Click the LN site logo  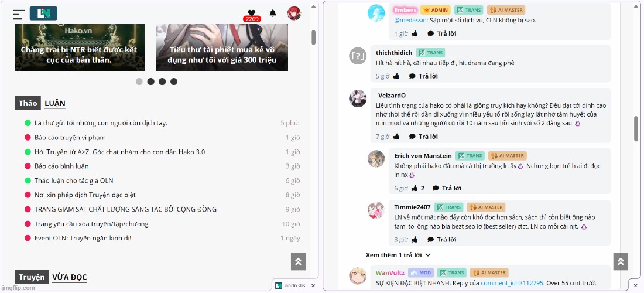[x=43, y=13]
